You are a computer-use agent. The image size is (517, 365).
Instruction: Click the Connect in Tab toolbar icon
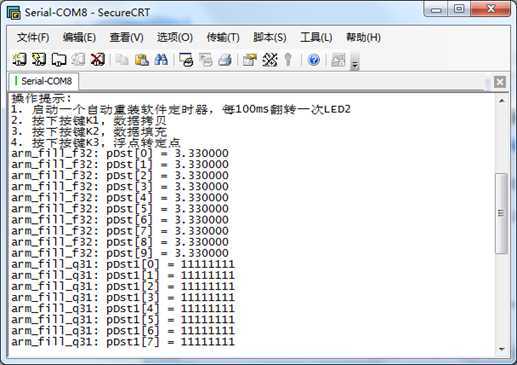59,60
